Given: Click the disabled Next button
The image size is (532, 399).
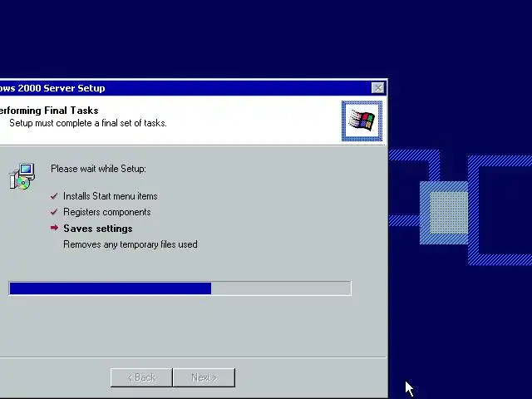Looking at the screenshot, I should tap(204, 377).
